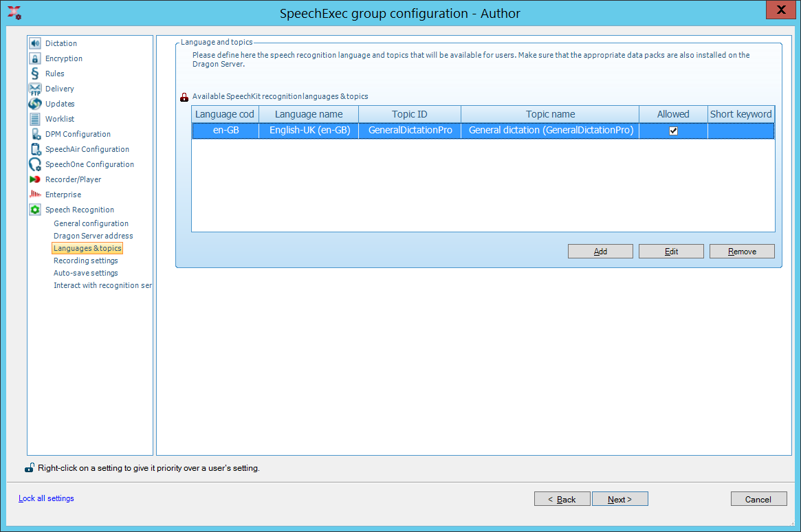Proceed with the Next button

click(619, 499)
